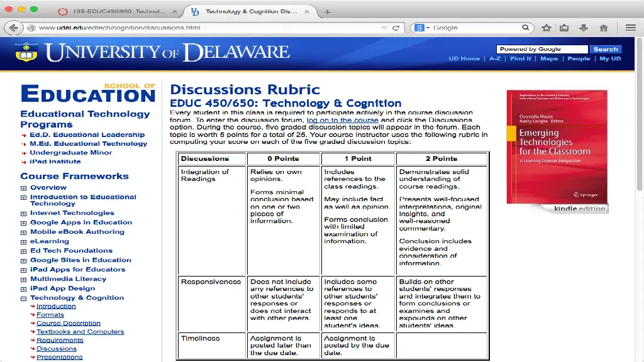Expand the Overview tree item
Viewport: 644px width, 362px height.
pyautogui.click(x=24, y=188)
